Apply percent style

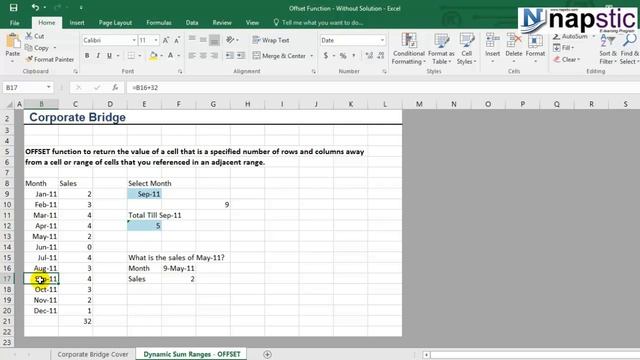click(343, 56)
